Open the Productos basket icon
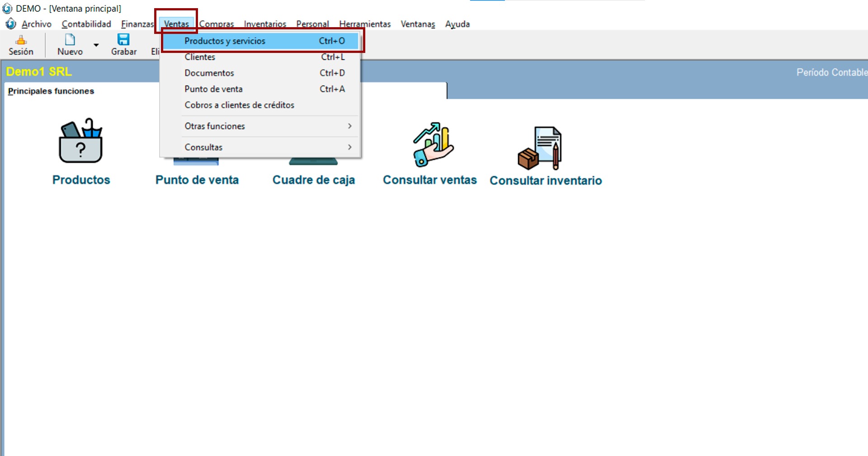The height and width of the screenshot is (456, 868). (81, 141)
